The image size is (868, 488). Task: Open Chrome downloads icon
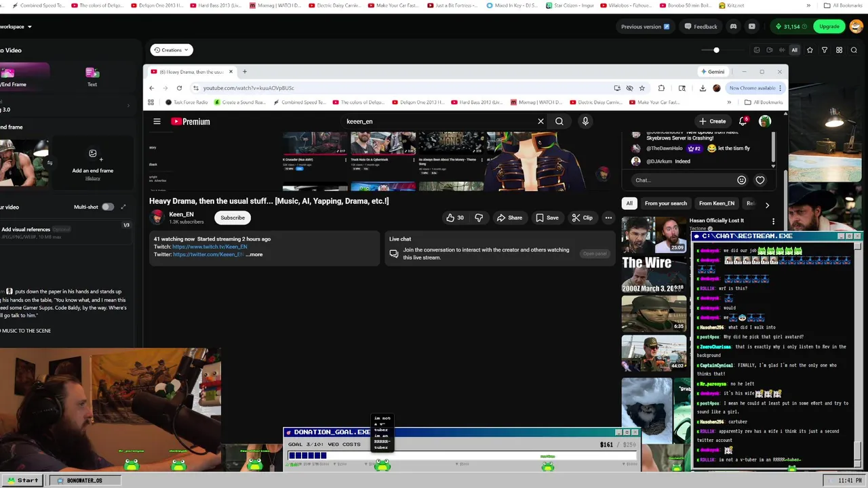coord(703,87)
